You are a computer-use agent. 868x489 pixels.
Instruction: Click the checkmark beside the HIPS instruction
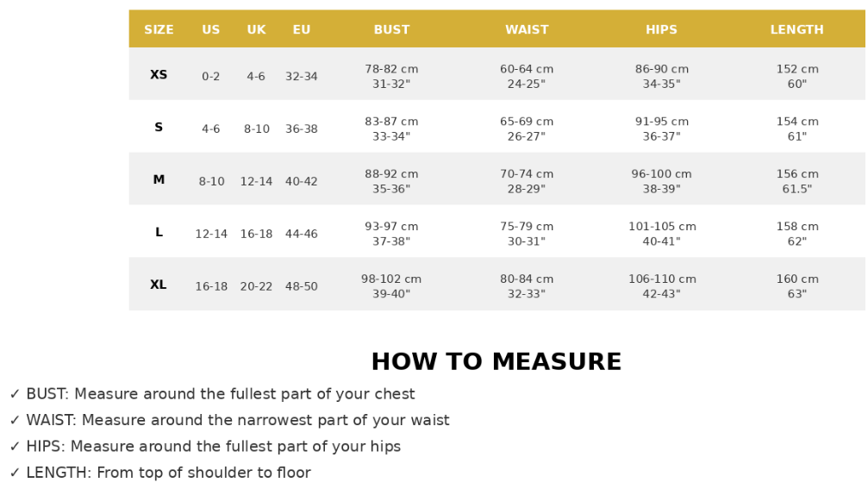pos(15,447)
